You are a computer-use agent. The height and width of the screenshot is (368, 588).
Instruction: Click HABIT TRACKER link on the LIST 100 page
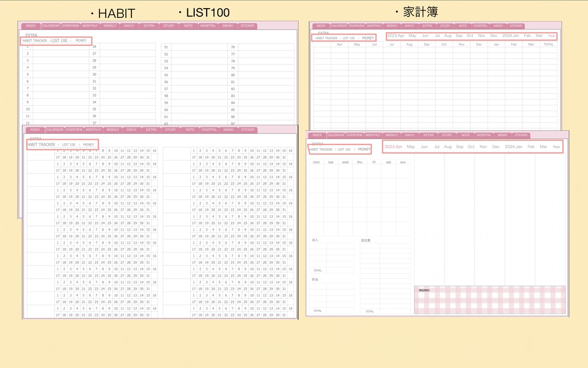click(x=35, y=41)
